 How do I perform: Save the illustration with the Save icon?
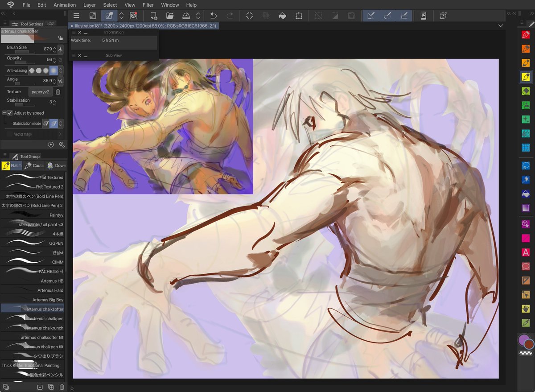click(x=186, y=16)
